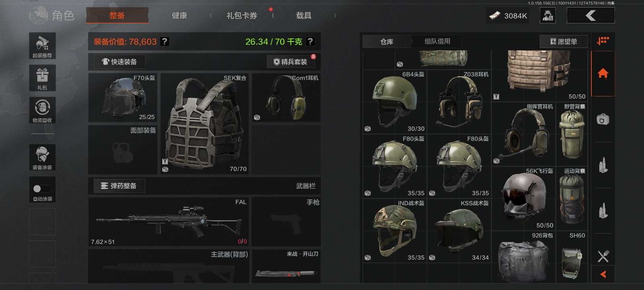The width and height of the screenshot is (644, 290).
Task: Collapse sidebar with the red left arrow
Action: click(x=603, y=274)
